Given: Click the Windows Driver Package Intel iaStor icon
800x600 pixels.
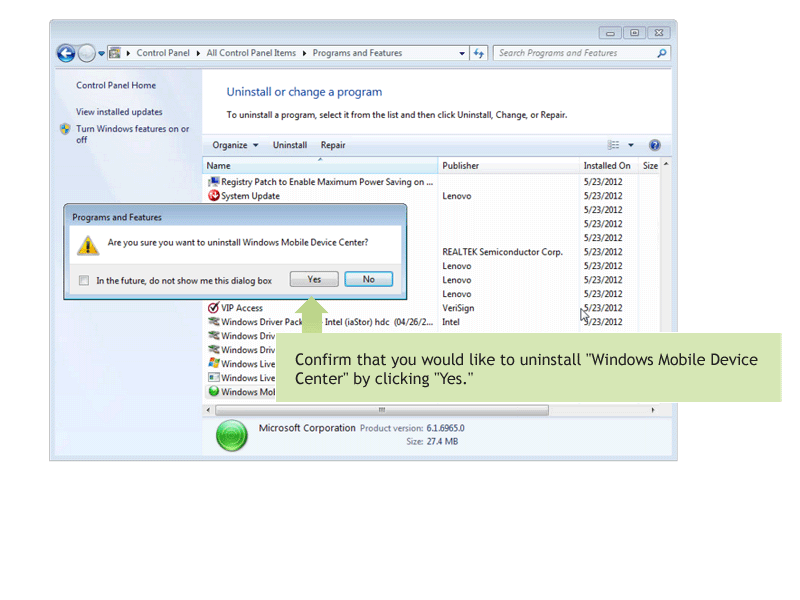Looking at the screenshot, I should tap(213, 321).
